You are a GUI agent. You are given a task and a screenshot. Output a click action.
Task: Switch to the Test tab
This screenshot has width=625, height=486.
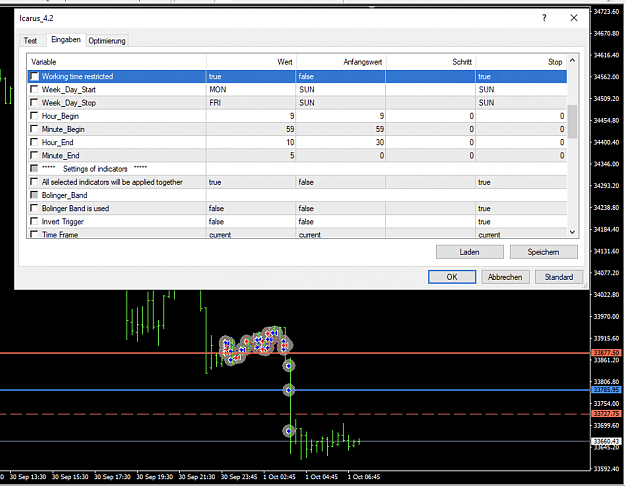coord(30,41)
